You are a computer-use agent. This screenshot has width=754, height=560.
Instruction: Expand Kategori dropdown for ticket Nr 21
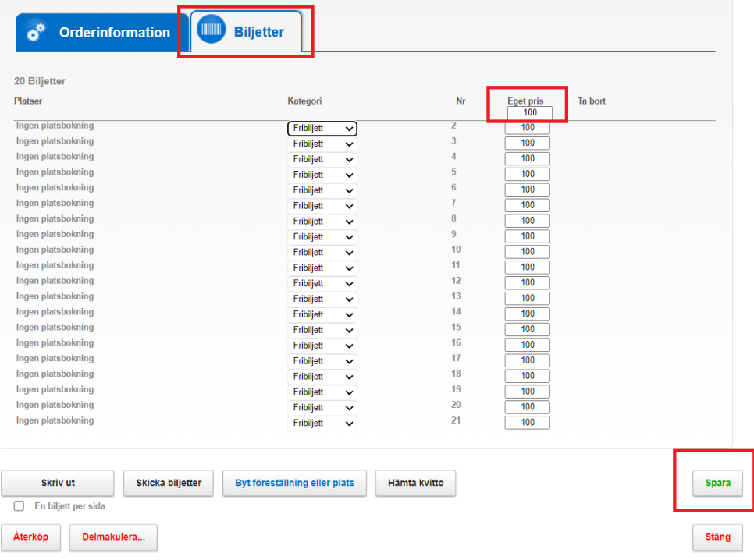[322, 423]
